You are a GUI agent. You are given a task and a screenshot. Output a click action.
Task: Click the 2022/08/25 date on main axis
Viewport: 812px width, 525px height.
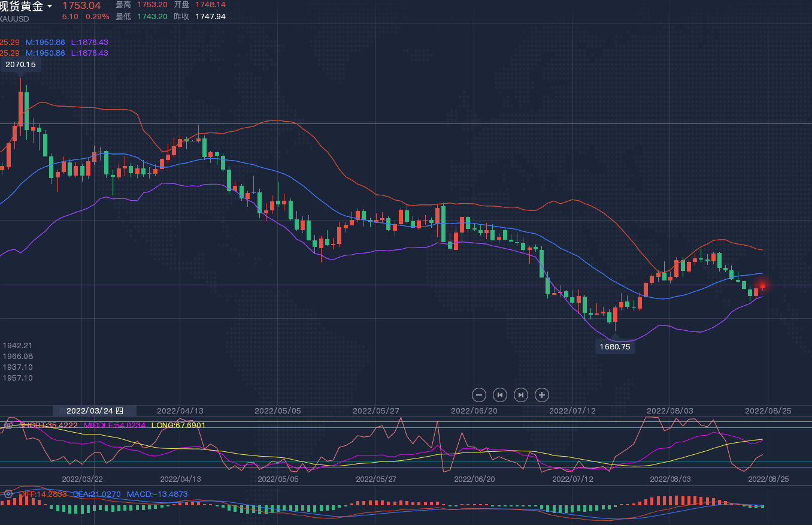pos(768,411)
